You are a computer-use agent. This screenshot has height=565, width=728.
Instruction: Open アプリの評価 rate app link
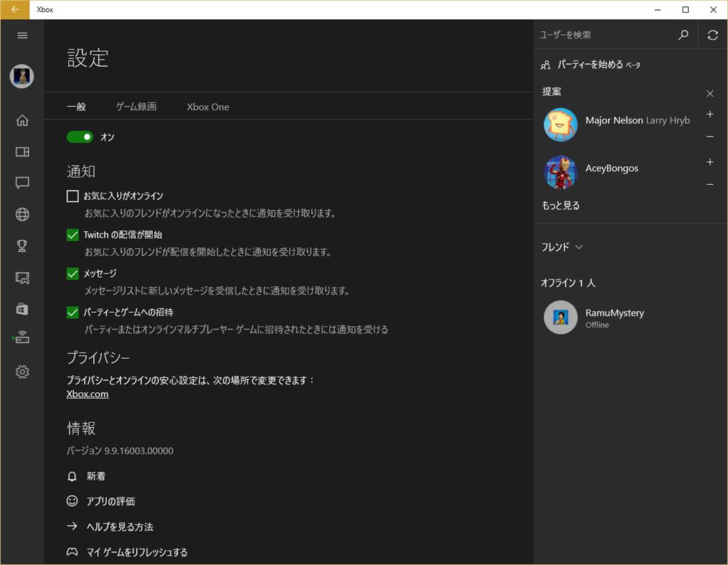point(110,502)
